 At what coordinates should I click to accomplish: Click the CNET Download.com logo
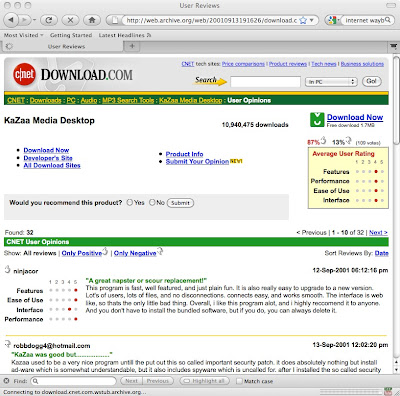pos(73,74)
